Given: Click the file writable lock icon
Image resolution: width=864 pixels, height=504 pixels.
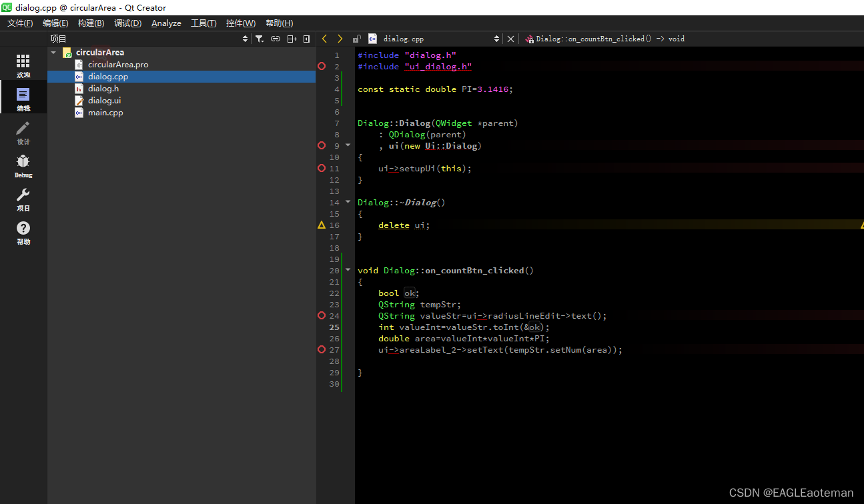Looking at the screenshot, I should click(357, 39).
